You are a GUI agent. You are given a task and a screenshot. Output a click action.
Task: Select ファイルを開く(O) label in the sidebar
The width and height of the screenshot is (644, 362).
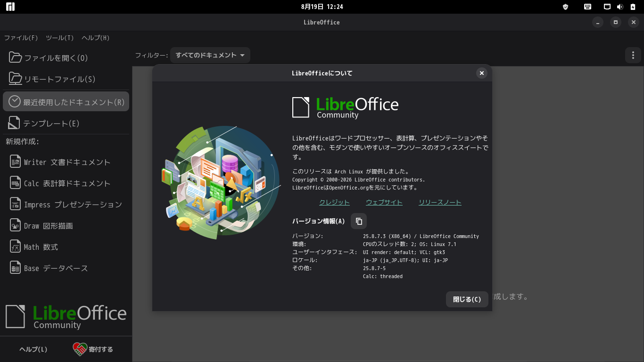coord(56,58)
